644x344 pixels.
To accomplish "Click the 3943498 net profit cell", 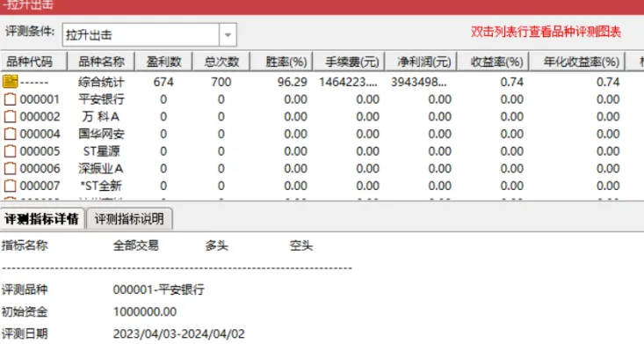I will (x=418, y=82).
